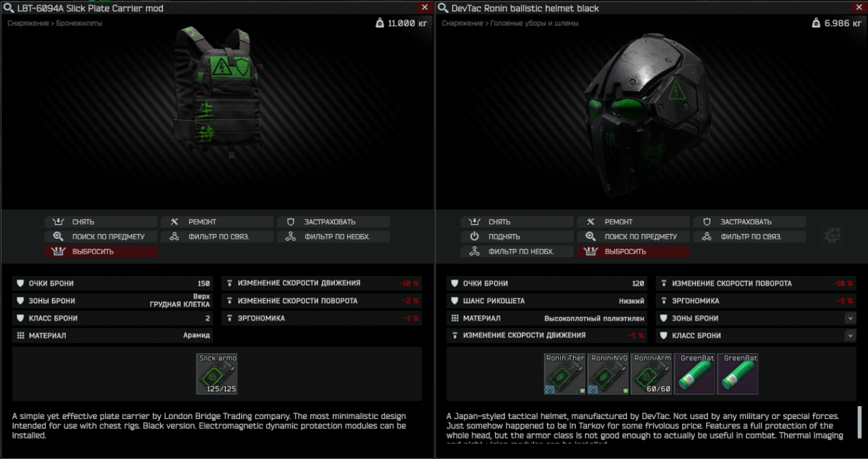Click РЕМОНТ in the Slick Plate Carrier window

click(x=217, y=222)
